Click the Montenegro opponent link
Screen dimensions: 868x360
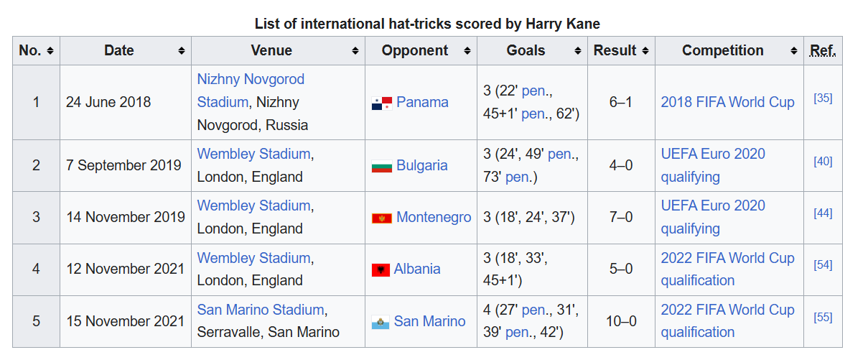434,217
